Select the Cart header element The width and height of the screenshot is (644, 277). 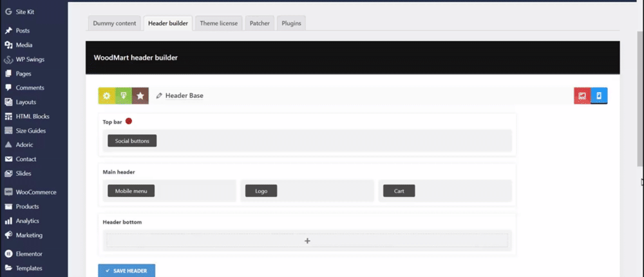pos(399,191)
